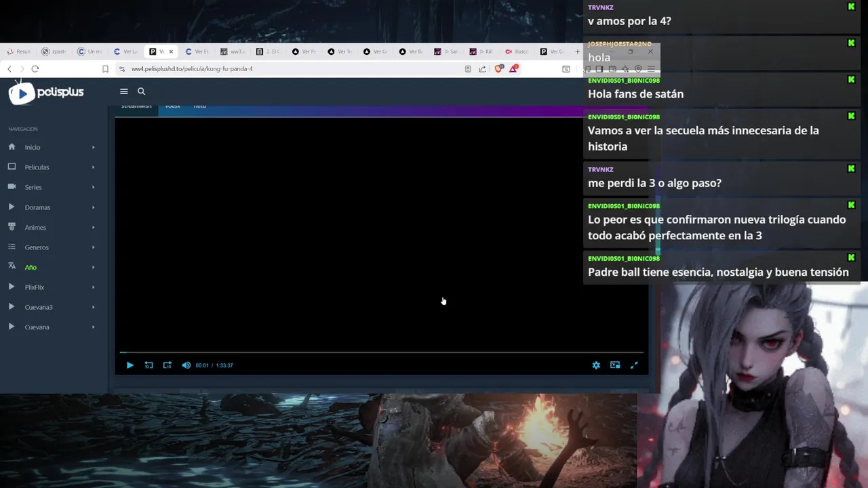868x488 pixels.
Task: Bookmark this page
Action: coord(105,68)
